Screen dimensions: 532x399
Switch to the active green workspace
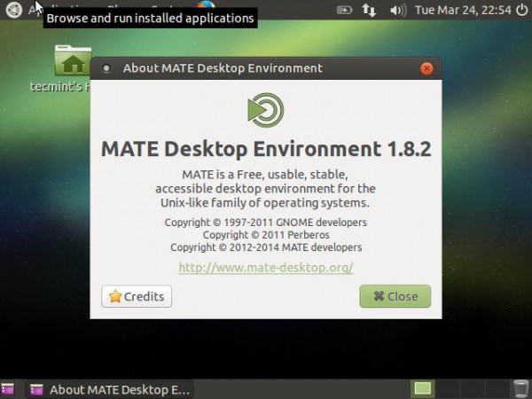pyautogui.click(x=422, y=389)
